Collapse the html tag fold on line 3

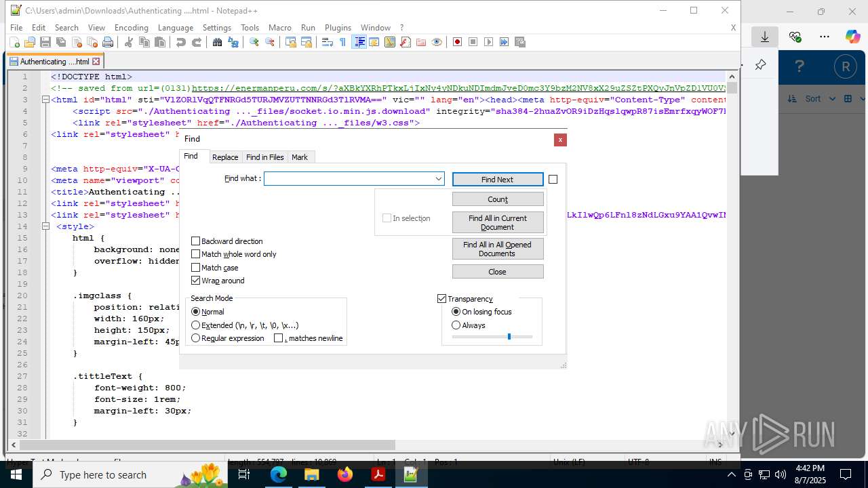tap(45, 100)
